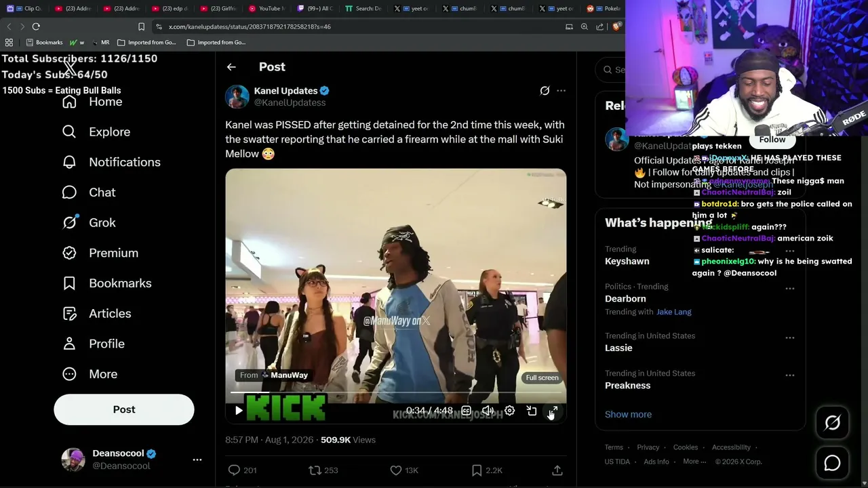Open Notifications in the X sidebar
Screen dimensions: 868x488
pyautogui.click(x=111, y=162)
